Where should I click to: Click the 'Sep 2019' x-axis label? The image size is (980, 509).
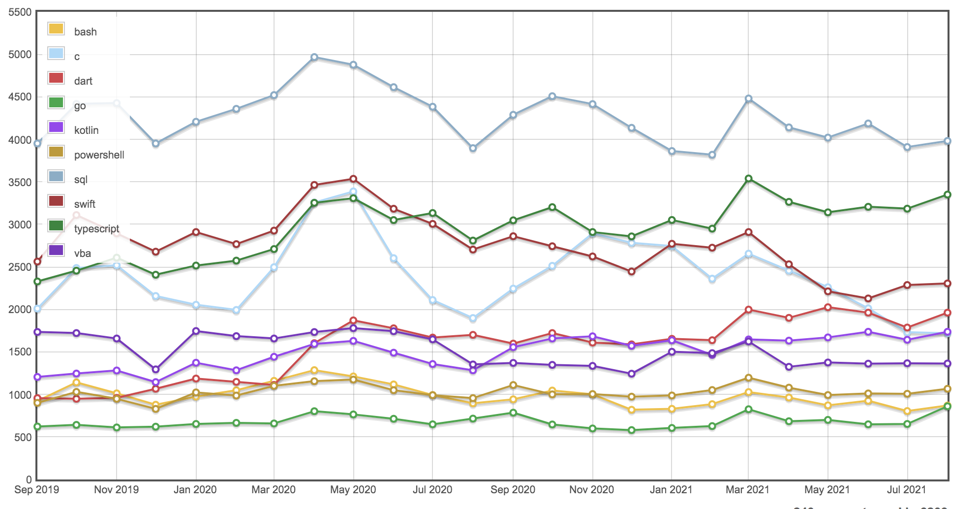(37, 490)
